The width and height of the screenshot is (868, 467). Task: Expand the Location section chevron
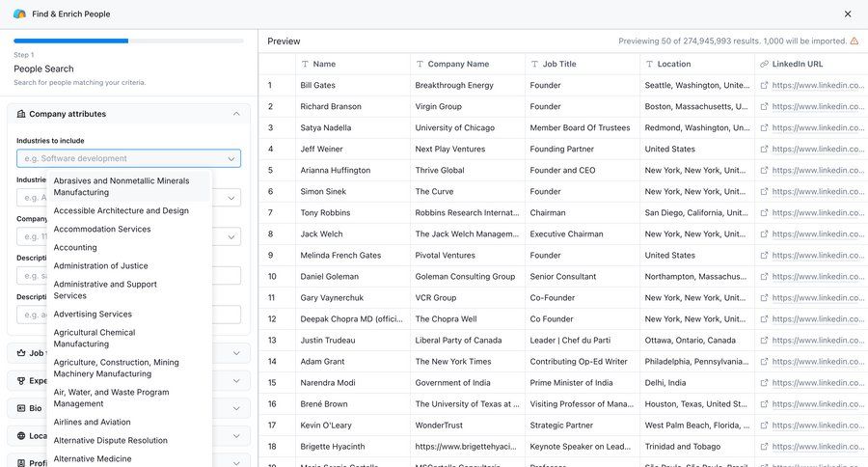(x=236, y=436)
